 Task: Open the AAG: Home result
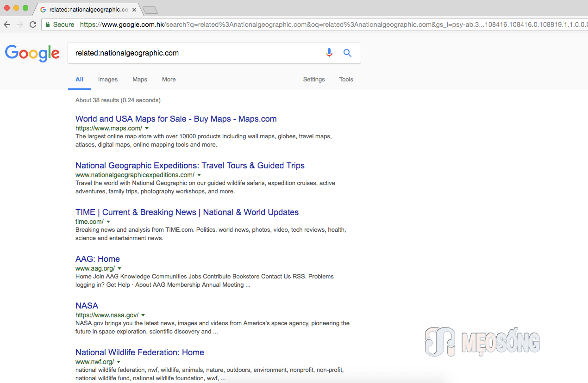pyautogui.click(x=98, y=259)
